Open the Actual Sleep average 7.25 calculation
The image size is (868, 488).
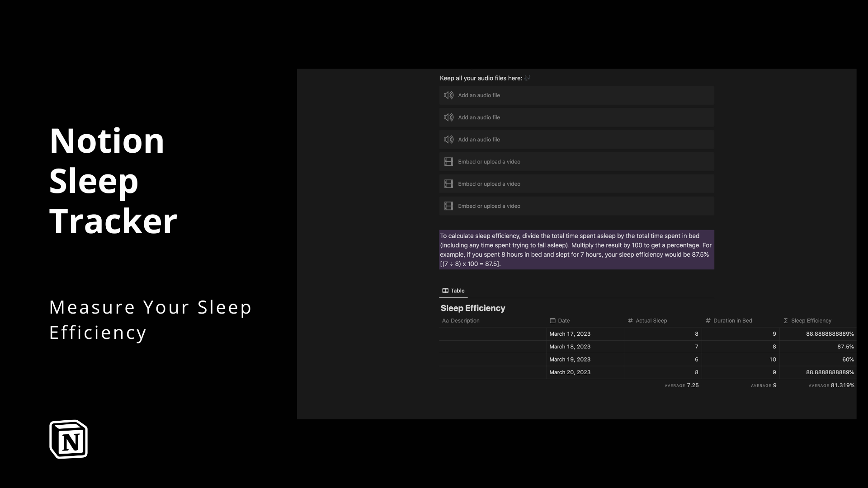tap(682, 385)
